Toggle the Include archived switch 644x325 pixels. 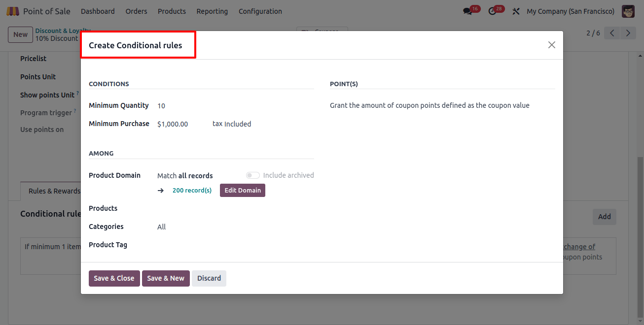pos(252,175)
